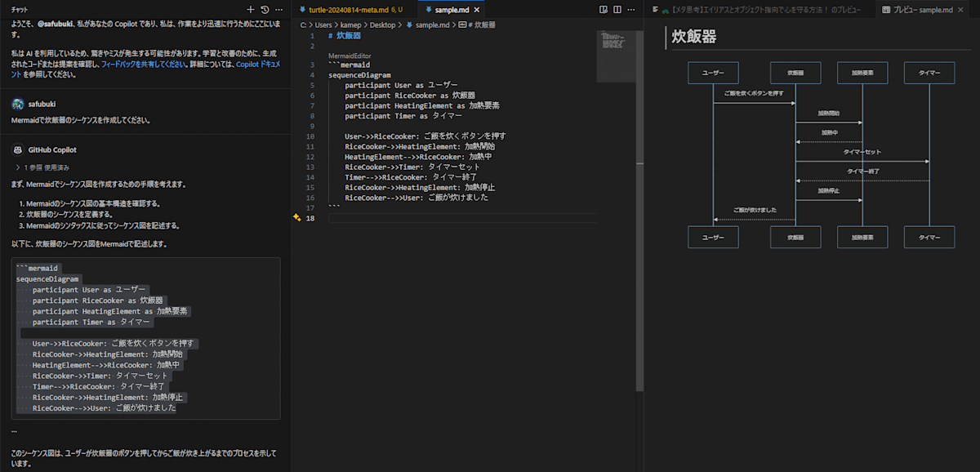Viewport: 980px width, 472px height.
Task: Click top タイマー participant box in diagram
Action: tap(929, 73)
